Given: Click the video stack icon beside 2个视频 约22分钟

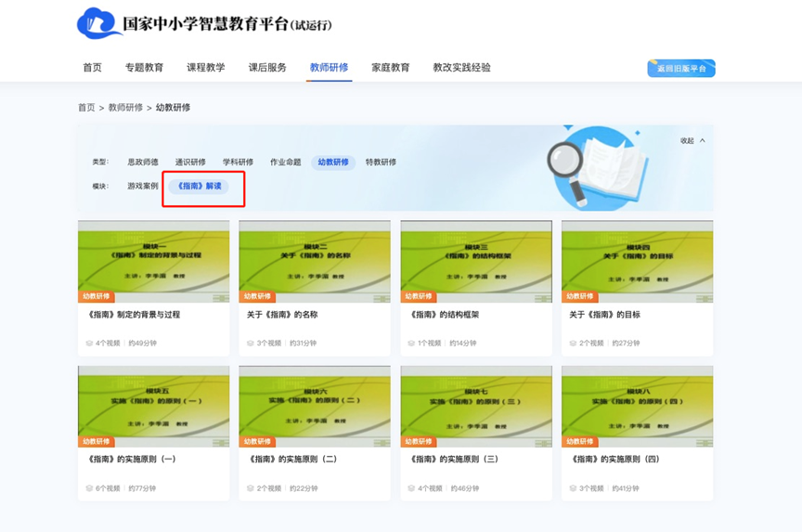Looking at the screenshot, I should point(250,488).
